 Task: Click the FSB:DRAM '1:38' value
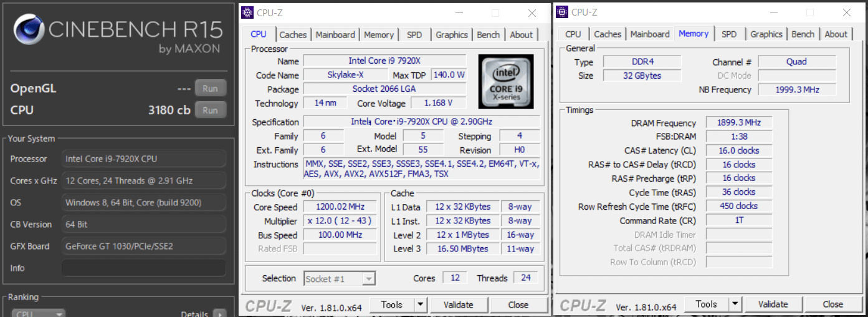(739, 137)
